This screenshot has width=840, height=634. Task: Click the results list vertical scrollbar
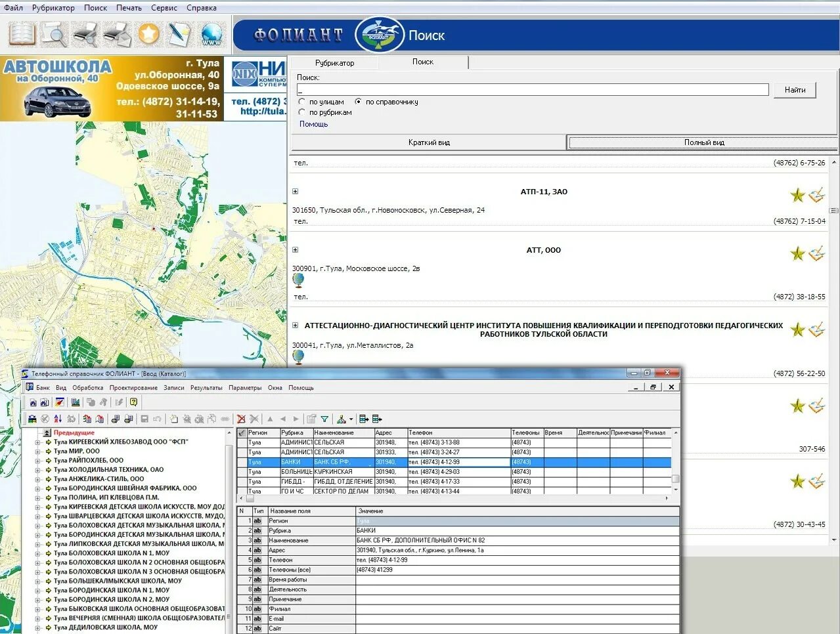click(x=833, y=350)
